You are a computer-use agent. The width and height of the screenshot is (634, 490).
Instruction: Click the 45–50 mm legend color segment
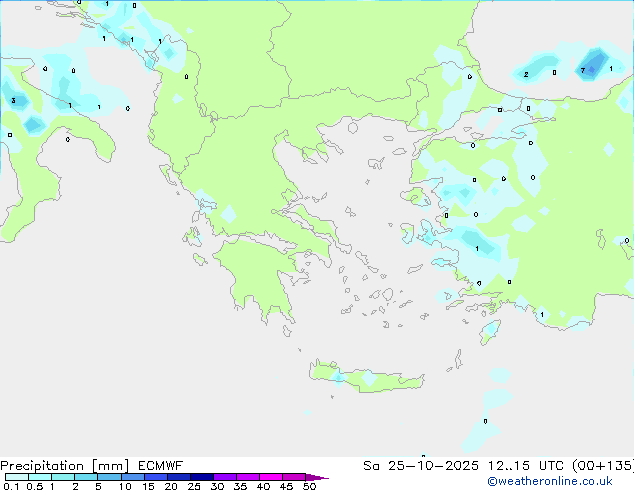294,477
